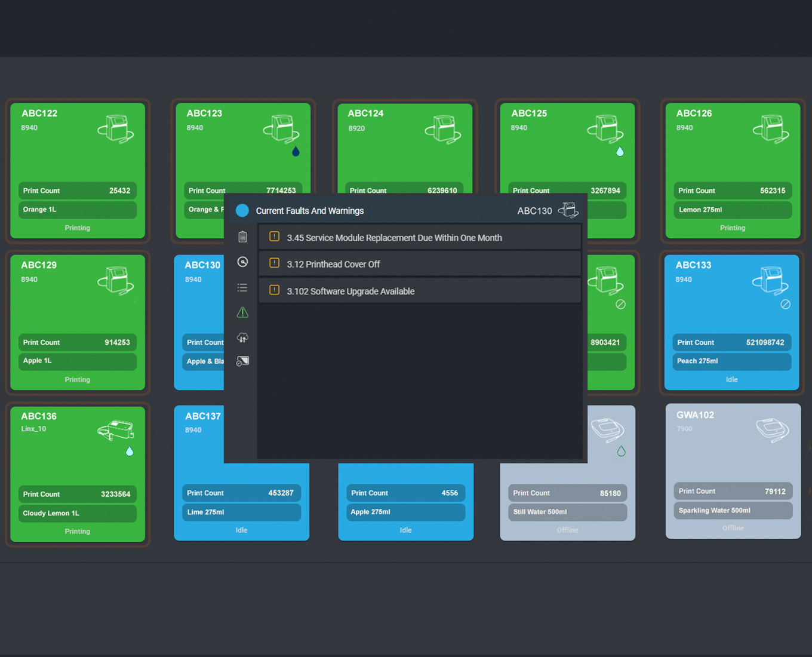Viewport: 812px width, 657px height.
Task: Select the list icon in the popup sidebar
Action: coord(242,287)
